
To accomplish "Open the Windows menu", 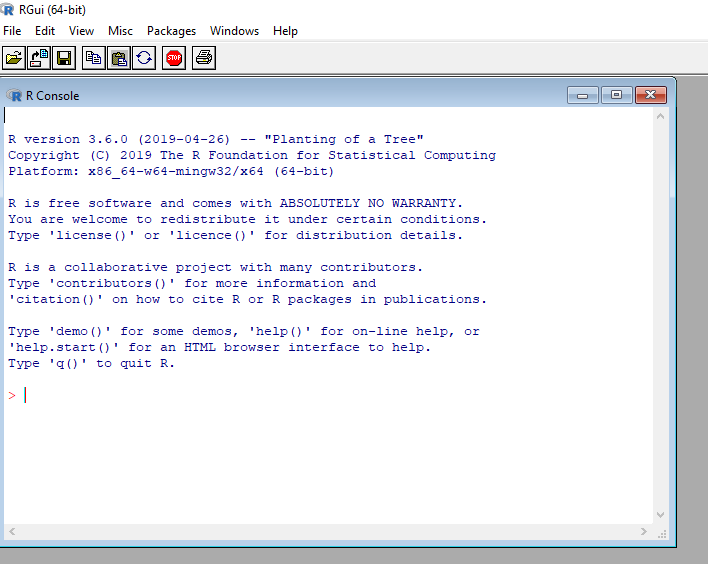I will (234, 31).
